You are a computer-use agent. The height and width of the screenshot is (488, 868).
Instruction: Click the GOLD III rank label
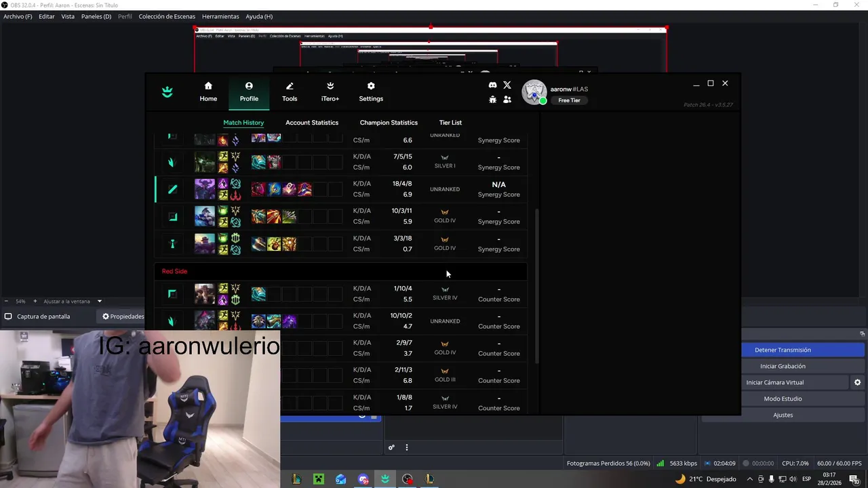coord(445,380)
